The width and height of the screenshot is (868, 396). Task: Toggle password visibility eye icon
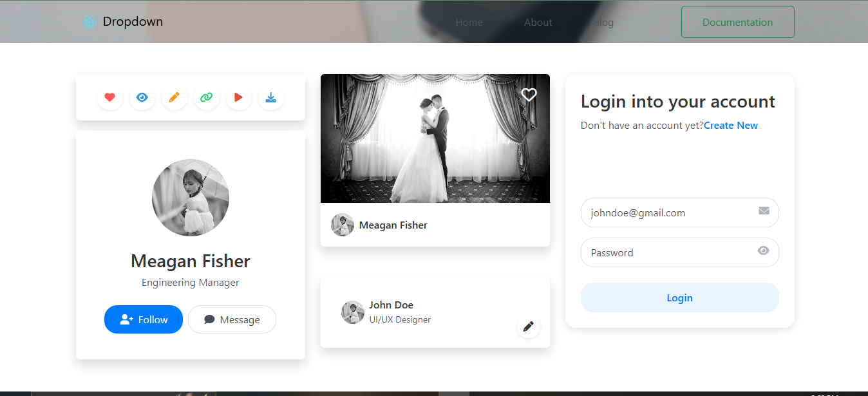(x=763, y=251)
